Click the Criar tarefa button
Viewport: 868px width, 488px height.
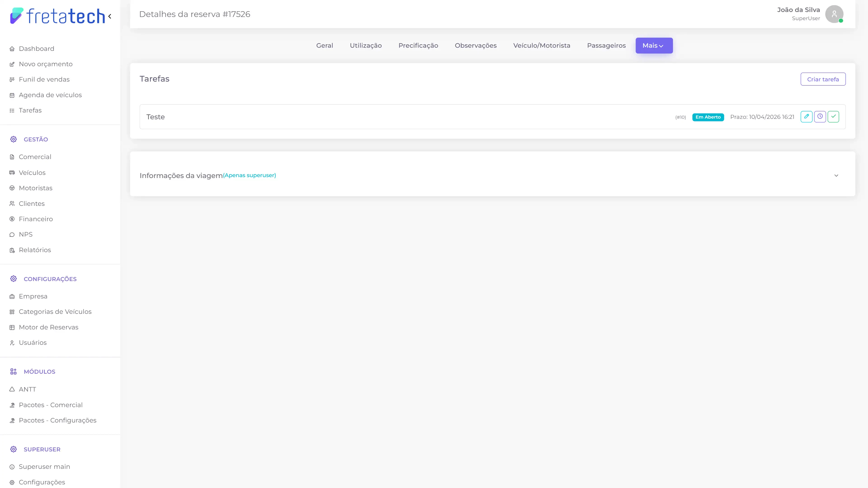(823, 79)
